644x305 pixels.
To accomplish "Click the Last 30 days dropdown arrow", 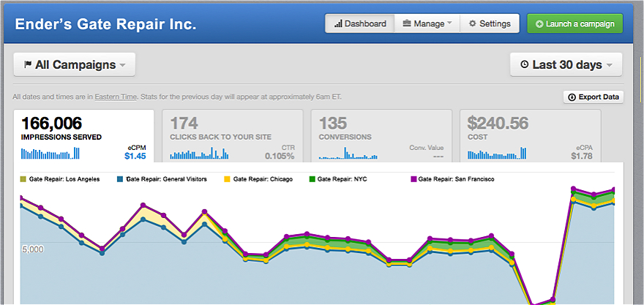I will pos(609,65).
